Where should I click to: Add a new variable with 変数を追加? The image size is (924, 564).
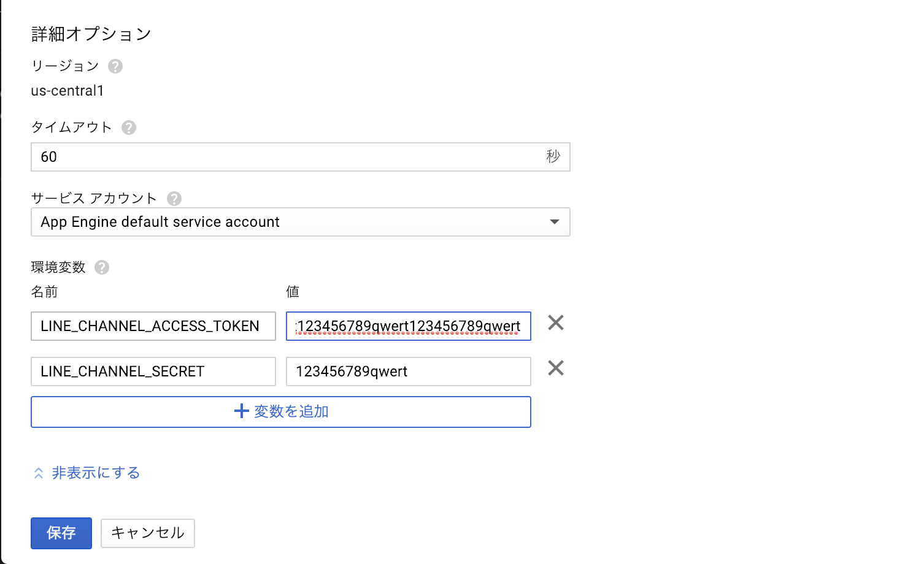tap(291, 411)
